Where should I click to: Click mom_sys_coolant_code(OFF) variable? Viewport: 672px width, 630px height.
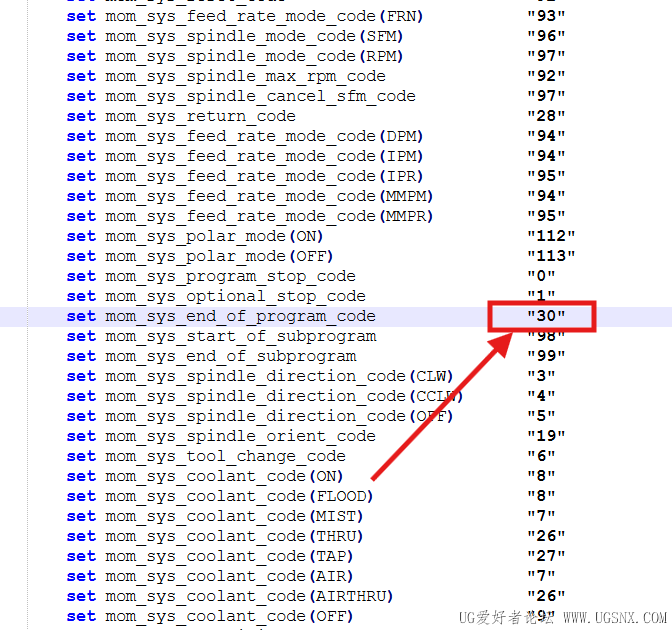[x=229, y=616]
